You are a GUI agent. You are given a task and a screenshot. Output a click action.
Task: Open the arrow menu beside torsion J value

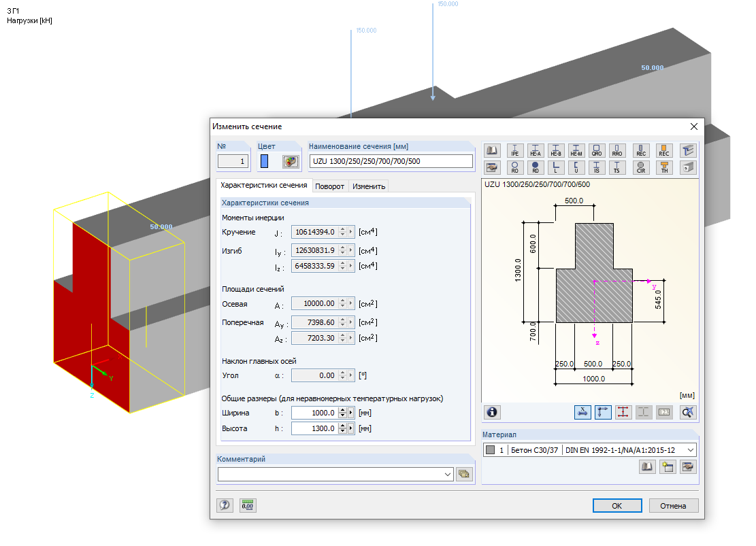(351, 232)
